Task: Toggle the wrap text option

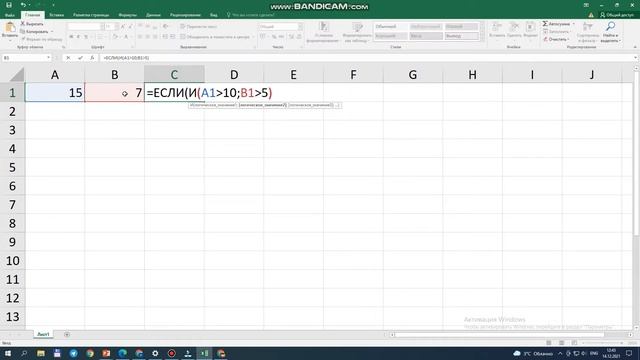Action: coord(198,27)
